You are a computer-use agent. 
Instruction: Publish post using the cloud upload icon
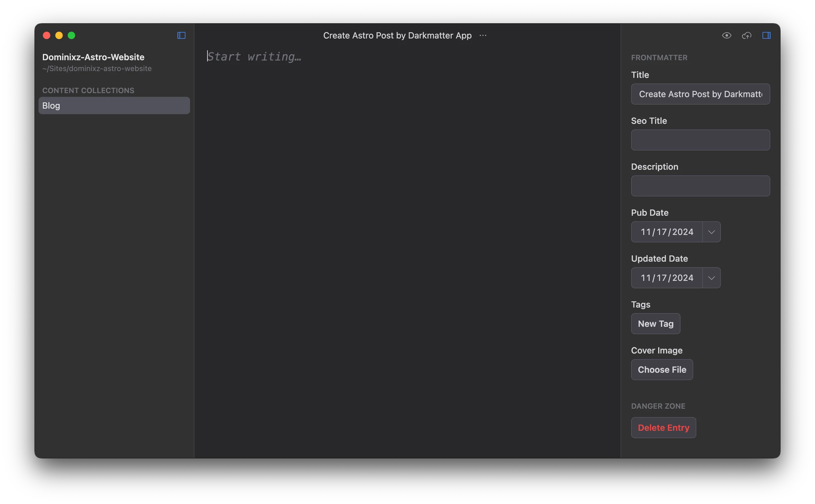pyautogui.click(x=746, y=35)
